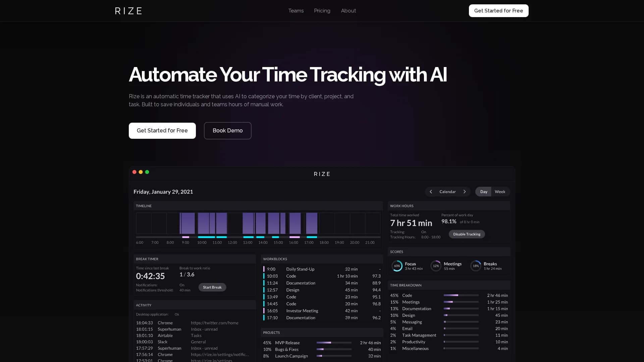This screenshot has width=644, height=362.
Task: Click the Start Break button
Action: pyautogui.click(x=212, y=287)
